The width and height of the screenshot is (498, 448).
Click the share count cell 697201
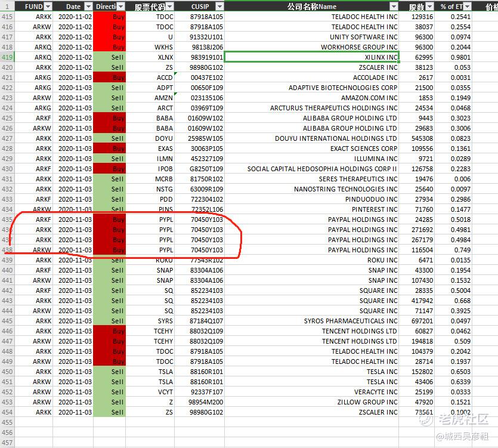pos(416,321)
